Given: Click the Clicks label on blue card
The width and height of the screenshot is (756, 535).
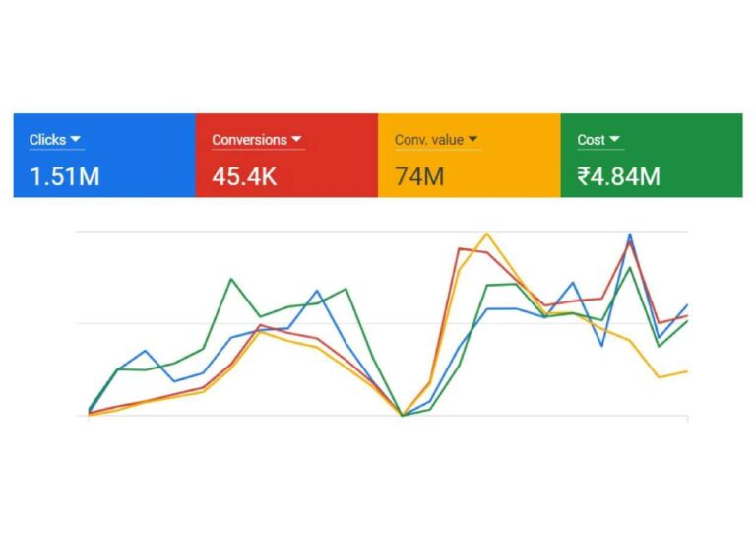Looking at the screenshot, I should click(x=47, y=140).
